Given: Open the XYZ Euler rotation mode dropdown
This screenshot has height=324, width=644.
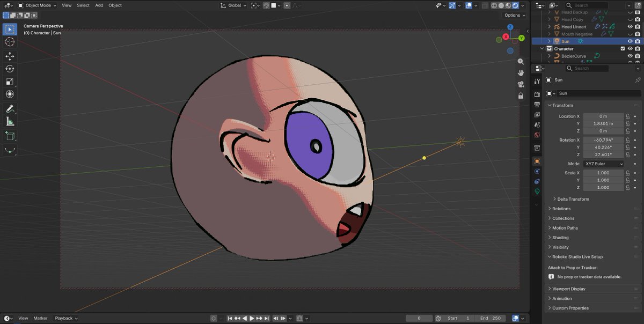Looking at the screenshot, I should pyautogui.click(x=603, y=164).
